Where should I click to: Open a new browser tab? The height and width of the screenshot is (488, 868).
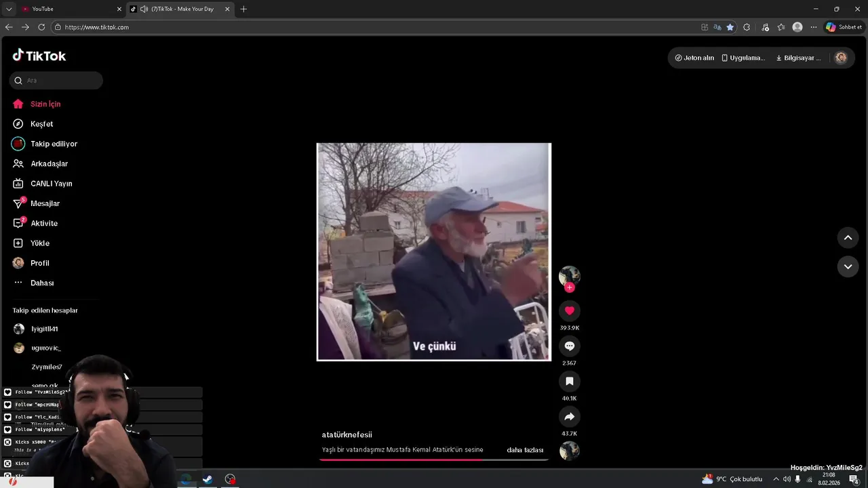tap(243, 9)
